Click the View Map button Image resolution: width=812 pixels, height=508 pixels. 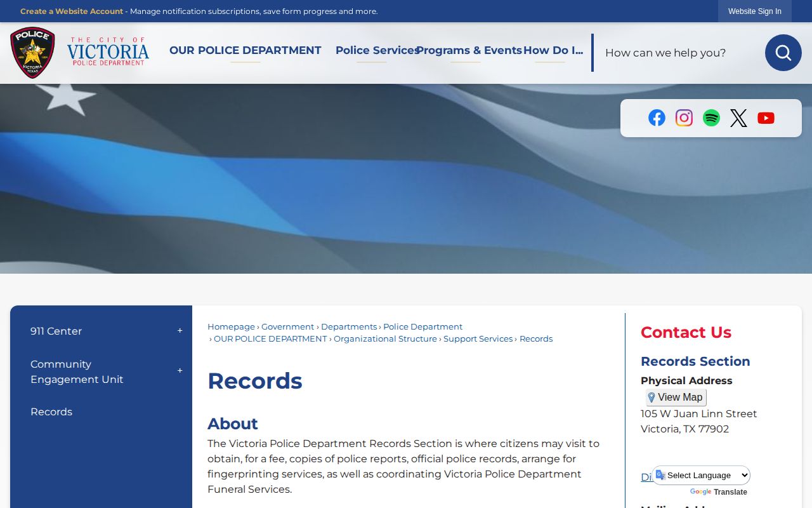(x=676, y=398)
